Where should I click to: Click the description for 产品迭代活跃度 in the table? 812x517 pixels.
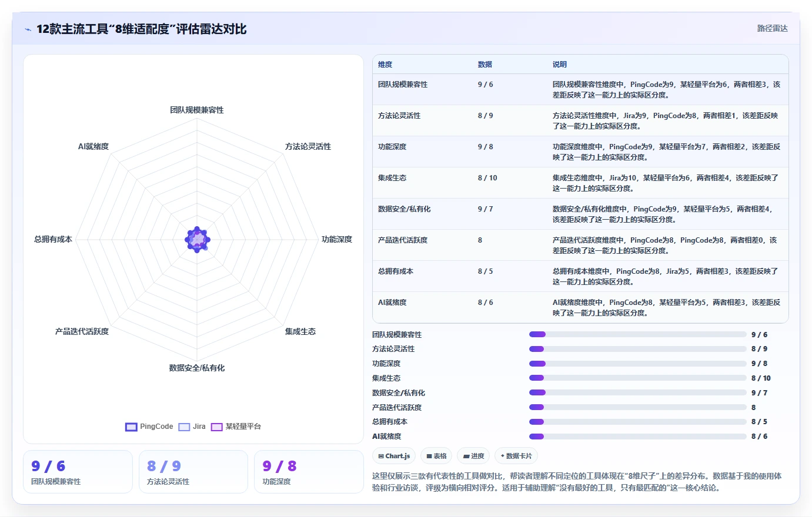coord(665,246)
